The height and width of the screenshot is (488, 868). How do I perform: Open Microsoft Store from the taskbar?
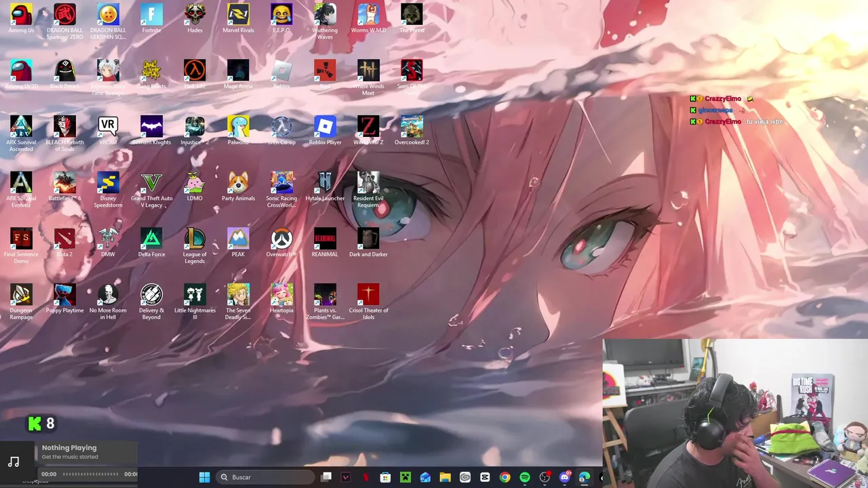[x=385, y=477]
